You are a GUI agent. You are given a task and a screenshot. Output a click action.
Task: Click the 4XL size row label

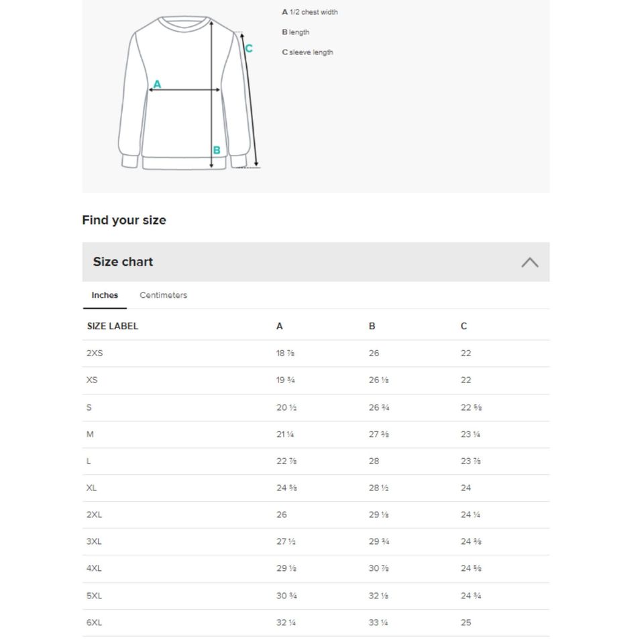tap(95, 568)
